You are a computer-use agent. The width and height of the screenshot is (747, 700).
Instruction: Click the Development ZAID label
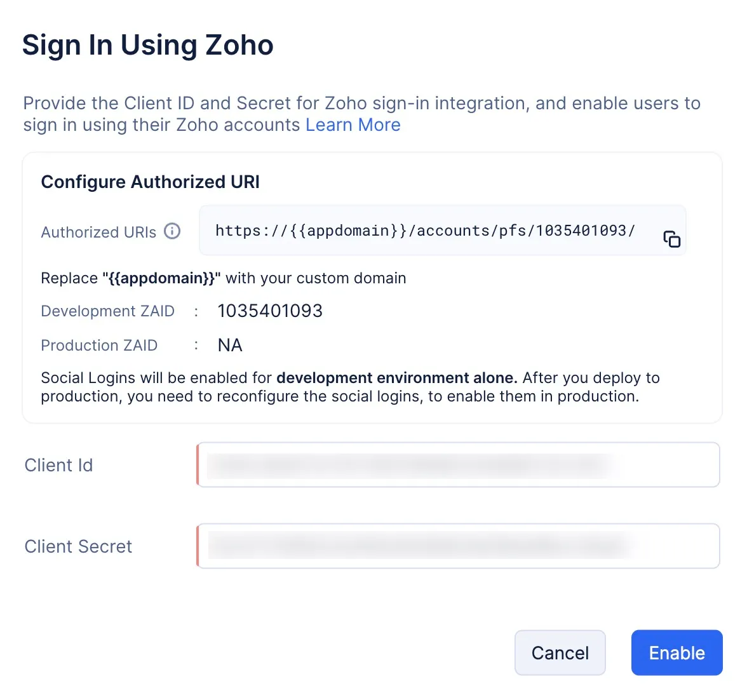point(107,311)
